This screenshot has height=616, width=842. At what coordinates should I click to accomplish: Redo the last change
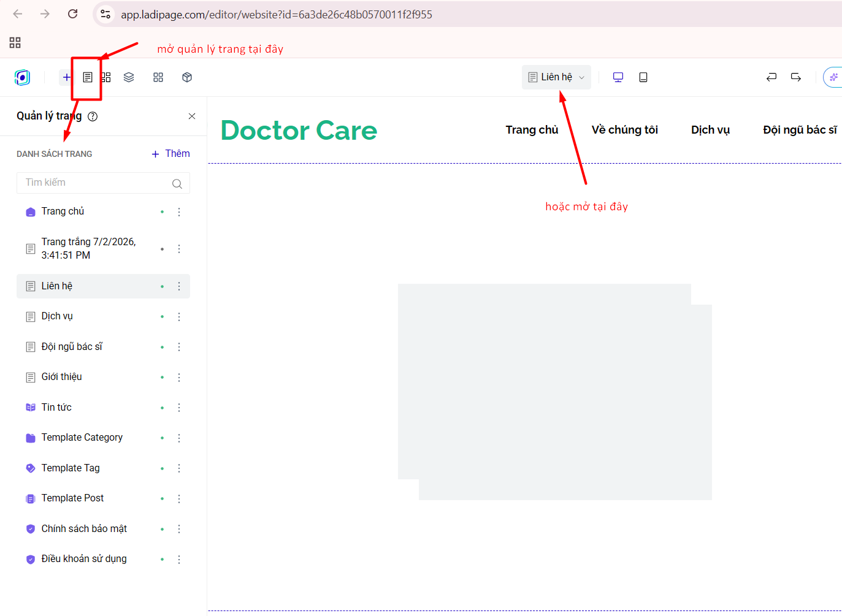[796, 77]
